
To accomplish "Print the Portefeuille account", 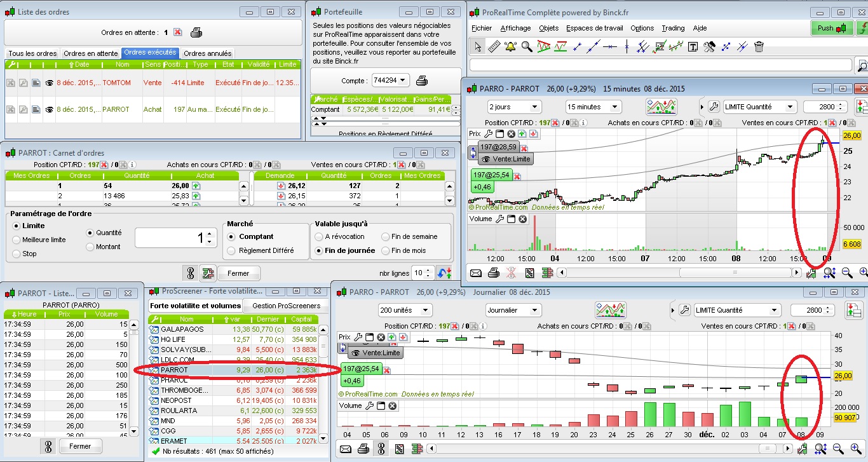I will [423, 81].
